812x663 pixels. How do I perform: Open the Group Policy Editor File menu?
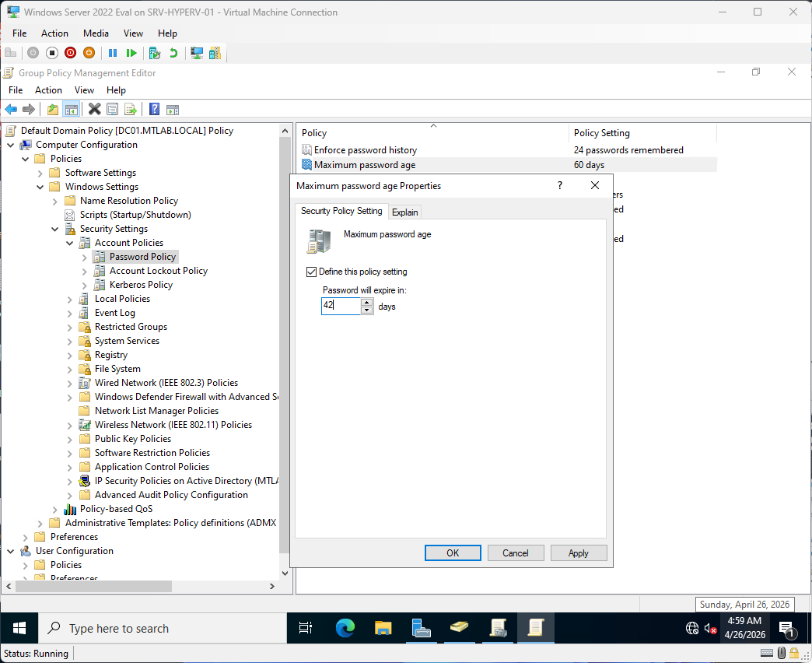click(16, 90)
